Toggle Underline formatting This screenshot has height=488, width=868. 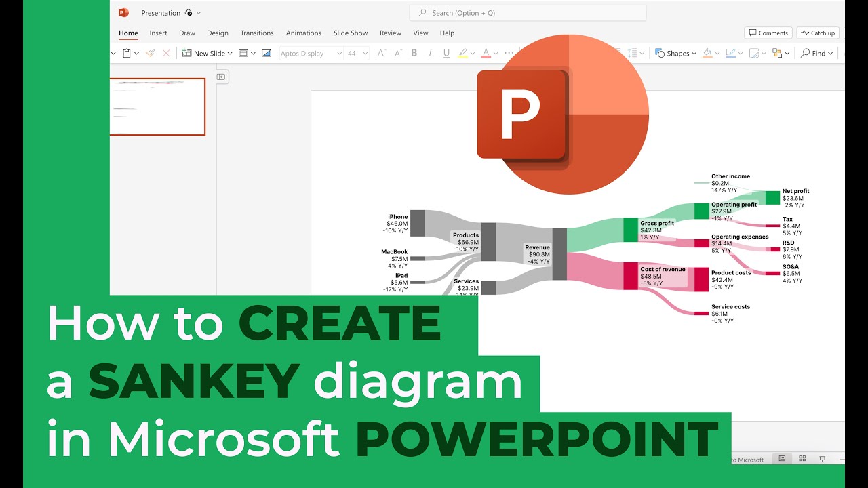(446, 53)
